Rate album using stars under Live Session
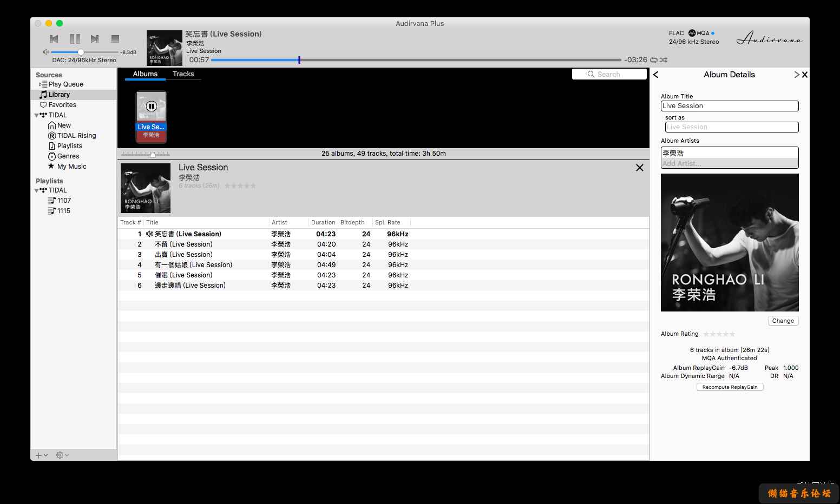840x504 pixels. [240, 186]
